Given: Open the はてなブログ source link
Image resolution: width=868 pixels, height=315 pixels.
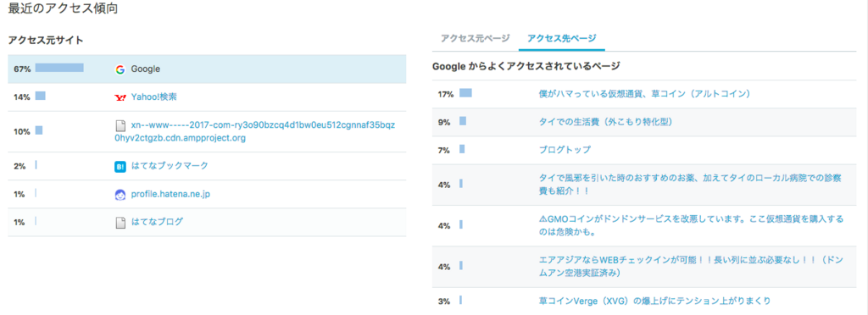Looking at the screenshot, I should (x=157, y=222).
